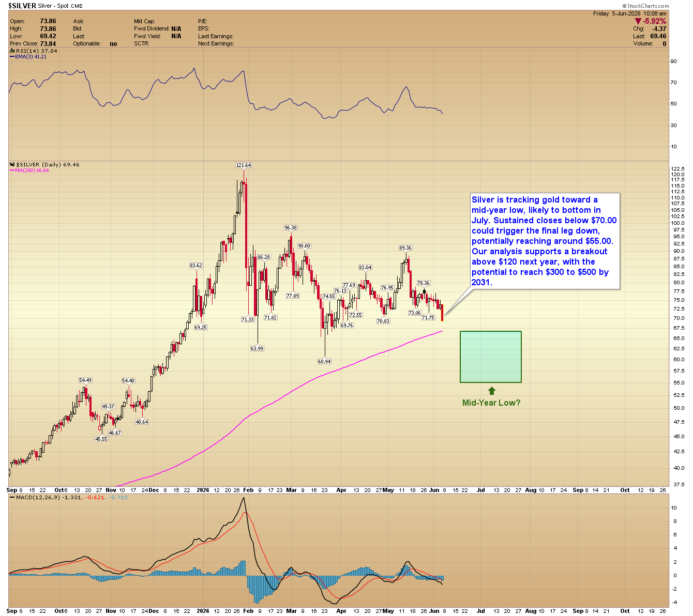Image resolution: width=693 pixels, height=616 pixels.
Task: Click the 121.64 peak price label
Action: (244, 165)
